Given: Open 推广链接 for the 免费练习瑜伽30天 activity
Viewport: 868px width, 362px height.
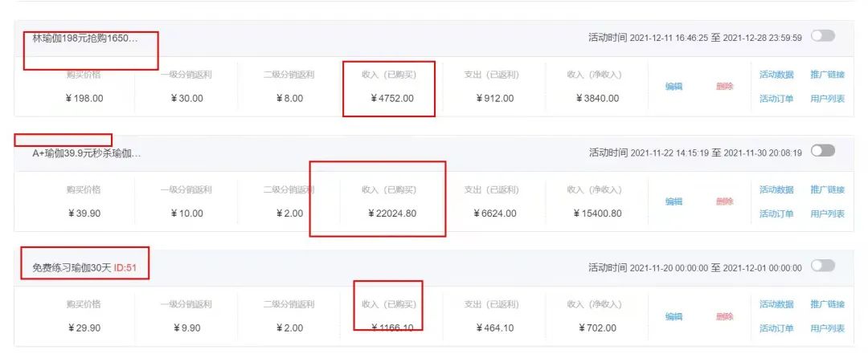Looking at the screenshot, I should pos(827,304).
